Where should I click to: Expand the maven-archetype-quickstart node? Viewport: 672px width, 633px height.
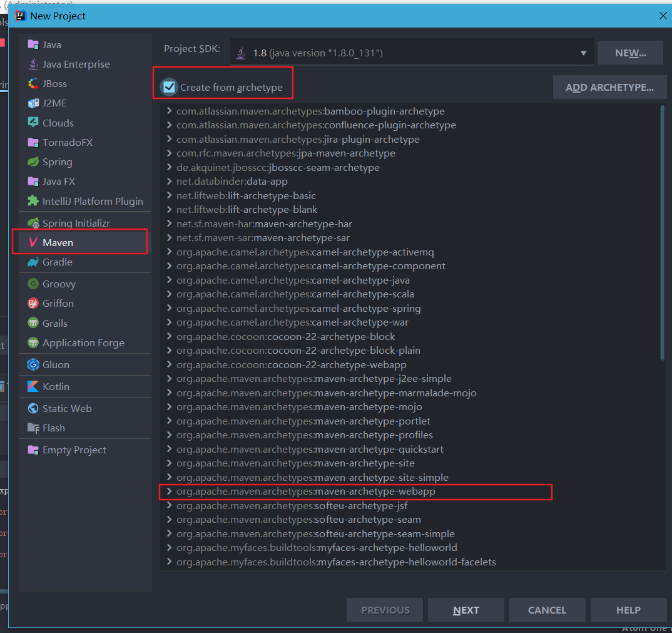(x=170, y=449)
